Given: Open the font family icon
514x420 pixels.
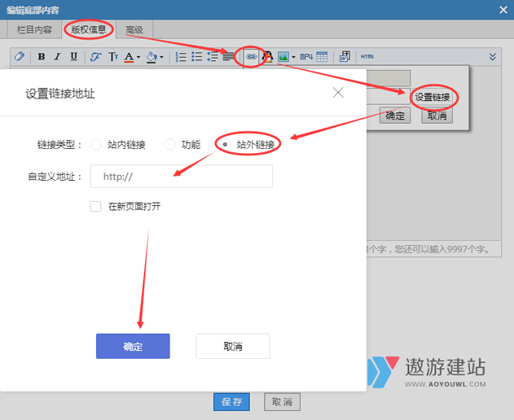Looking at the screenshot, I should [96, 57].
